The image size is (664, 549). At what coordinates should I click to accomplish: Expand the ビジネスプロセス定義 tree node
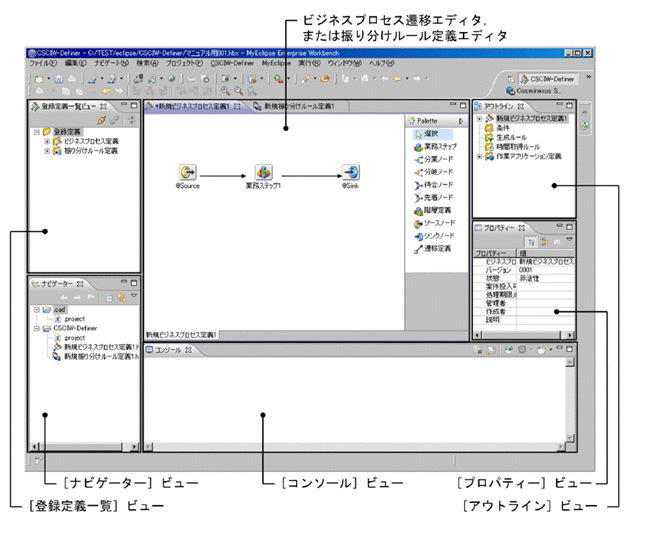click(x=47, y=141)
